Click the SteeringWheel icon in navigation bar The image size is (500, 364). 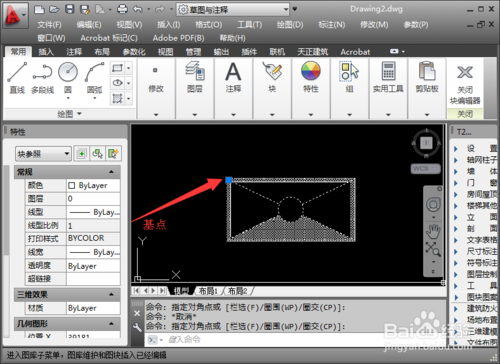point(433,205)
